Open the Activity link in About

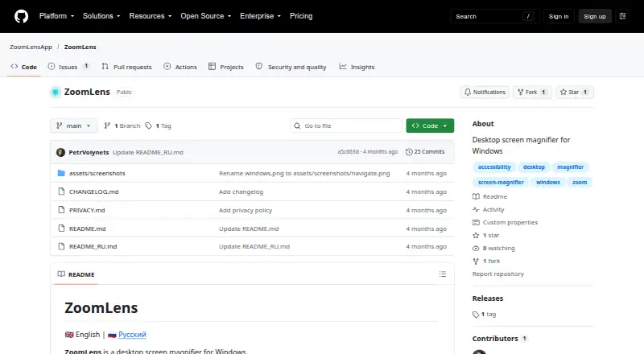(x=489, y=209)
